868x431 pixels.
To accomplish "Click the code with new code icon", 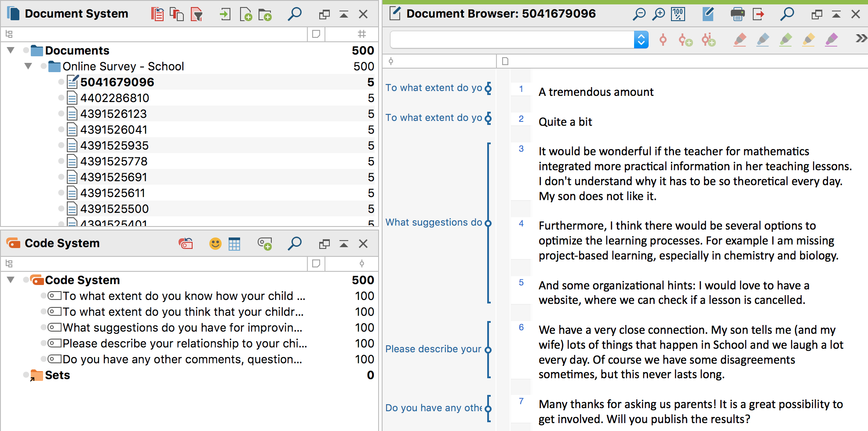I will pyautogui.click(x=686, y=40).
